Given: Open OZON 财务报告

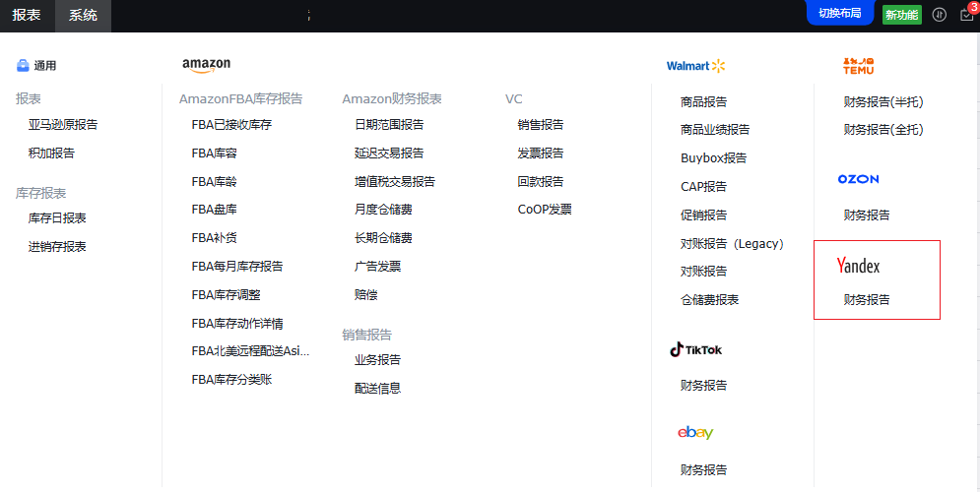Looking at the screenshot, I should pos(867,215).
